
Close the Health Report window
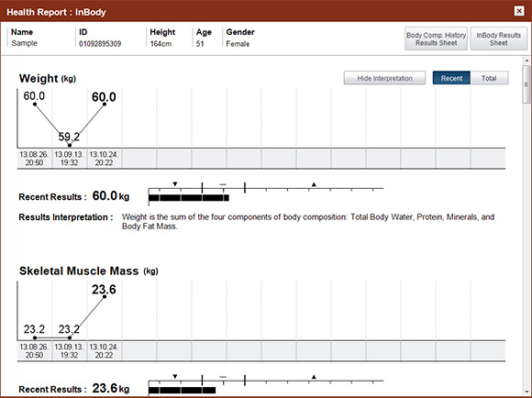(519, 11)
